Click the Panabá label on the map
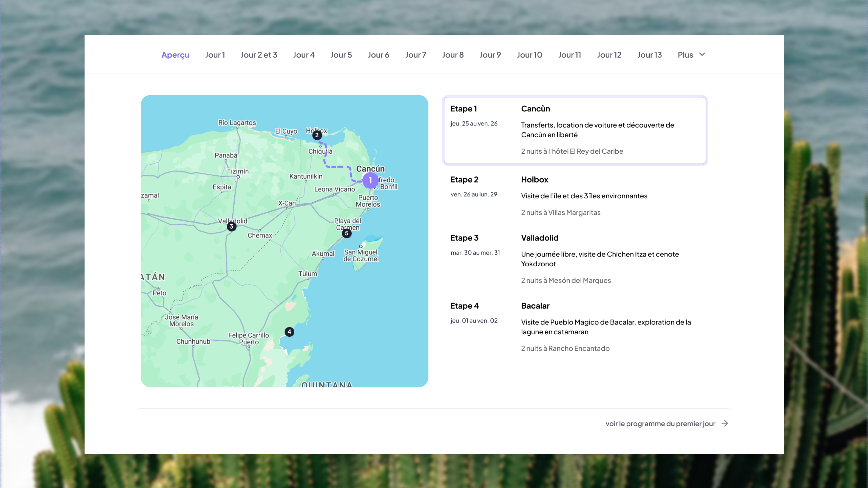 pos(226,155)
